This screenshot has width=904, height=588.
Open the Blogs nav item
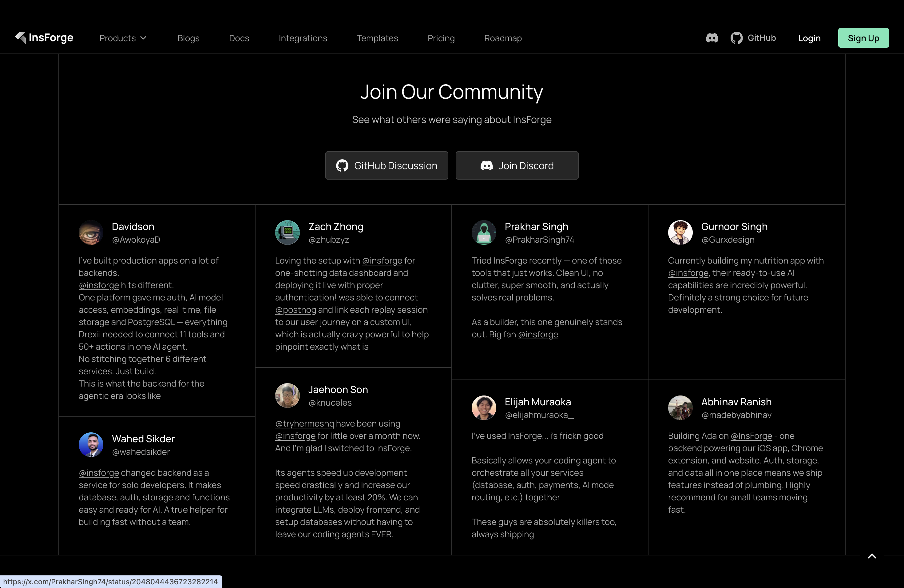[188, 38]
